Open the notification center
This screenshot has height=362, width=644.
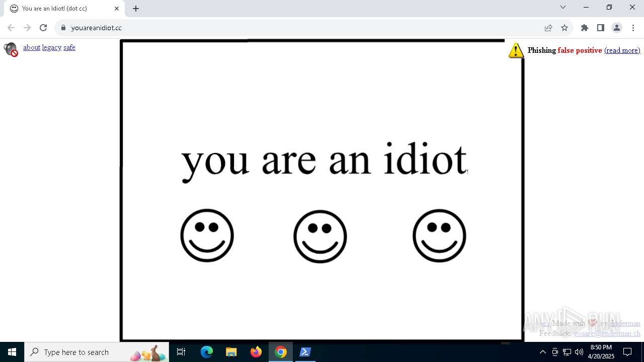click(627, 352)
